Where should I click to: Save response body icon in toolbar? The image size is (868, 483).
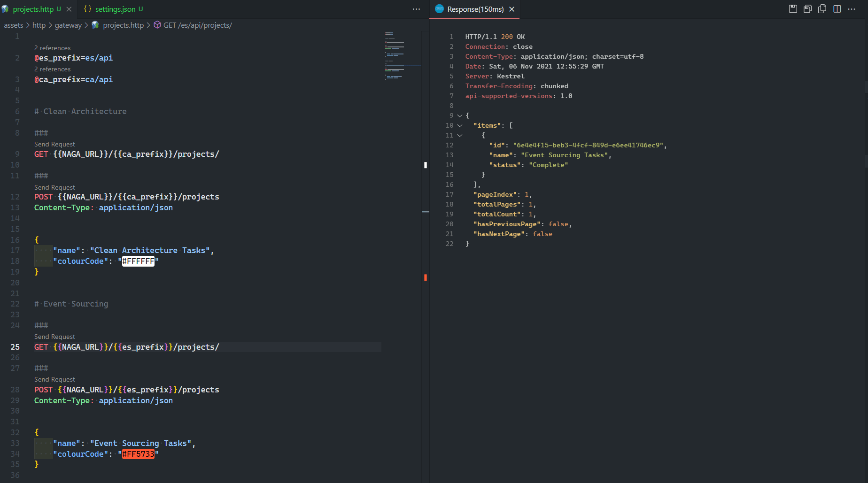(807, 9)
